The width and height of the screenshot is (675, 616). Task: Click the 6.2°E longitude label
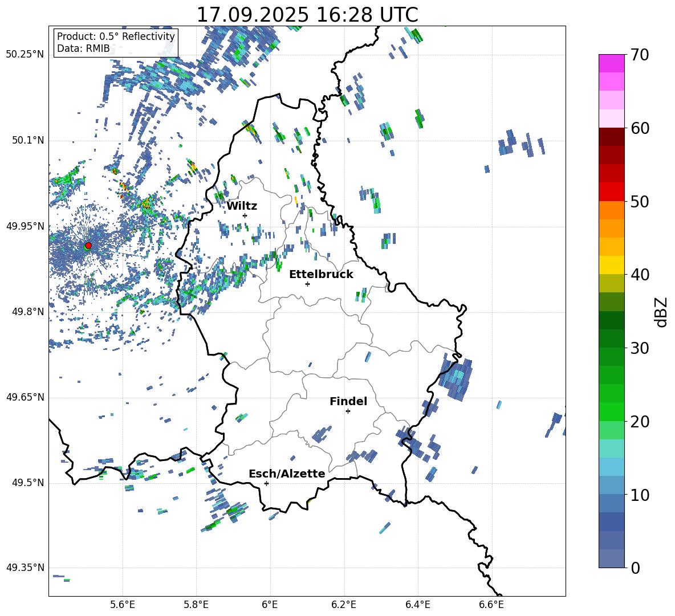344,605
